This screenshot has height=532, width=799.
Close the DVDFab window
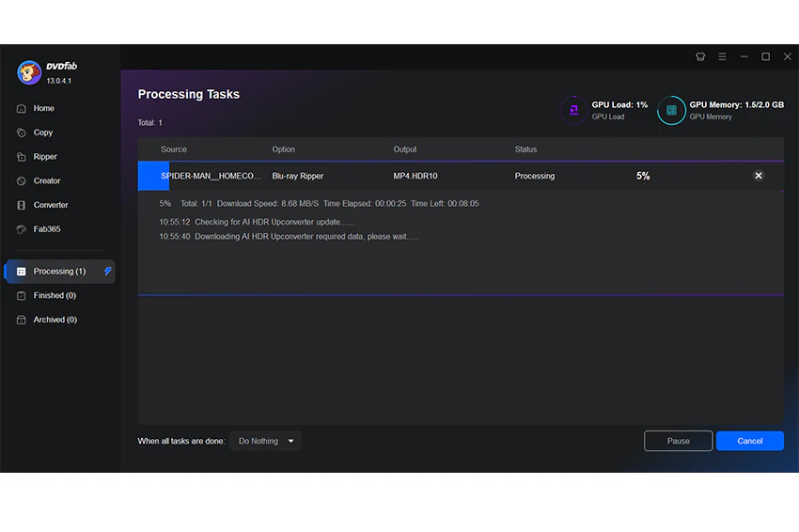point(788,56)
